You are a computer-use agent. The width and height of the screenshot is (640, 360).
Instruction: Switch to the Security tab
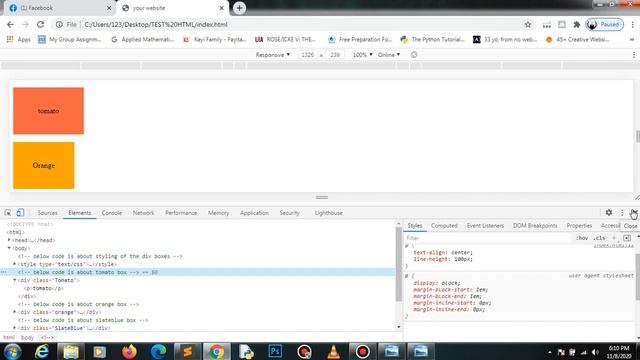289,213
